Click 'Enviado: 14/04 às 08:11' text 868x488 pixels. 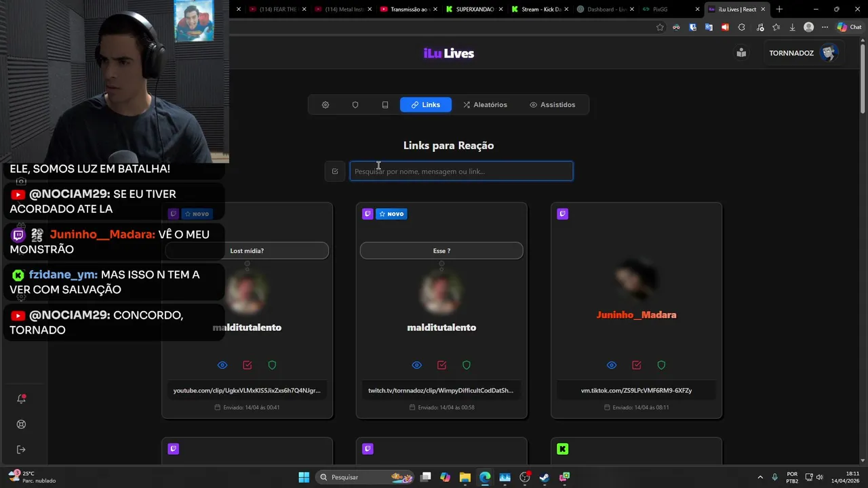coord(641,407)
